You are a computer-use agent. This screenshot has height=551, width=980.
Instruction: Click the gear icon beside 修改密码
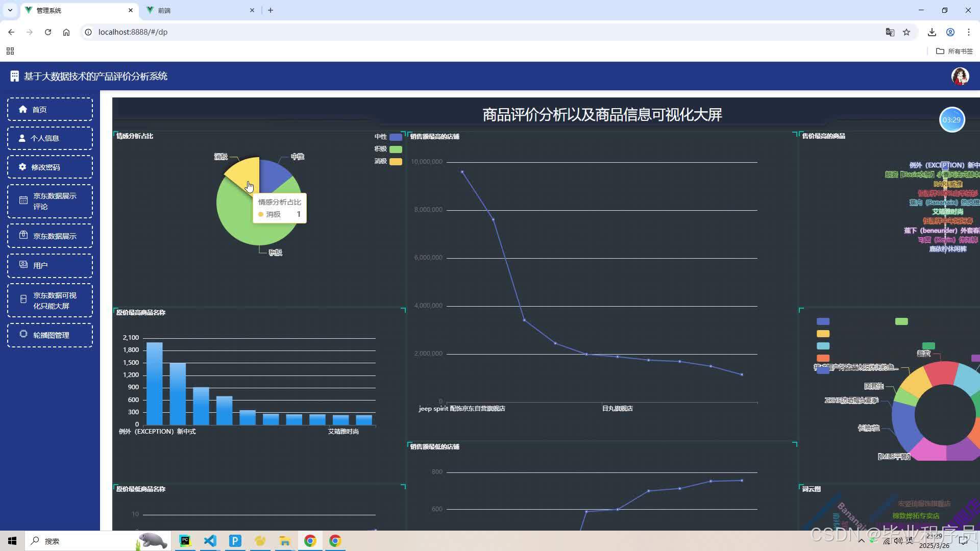click(22, 167)
